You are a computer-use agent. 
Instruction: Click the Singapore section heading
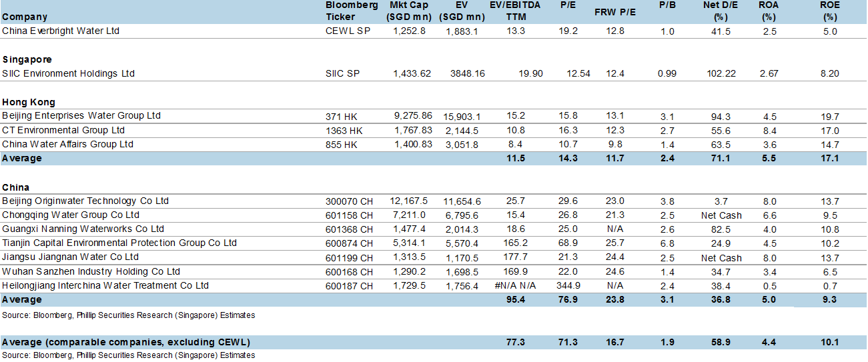pos(27,59)
